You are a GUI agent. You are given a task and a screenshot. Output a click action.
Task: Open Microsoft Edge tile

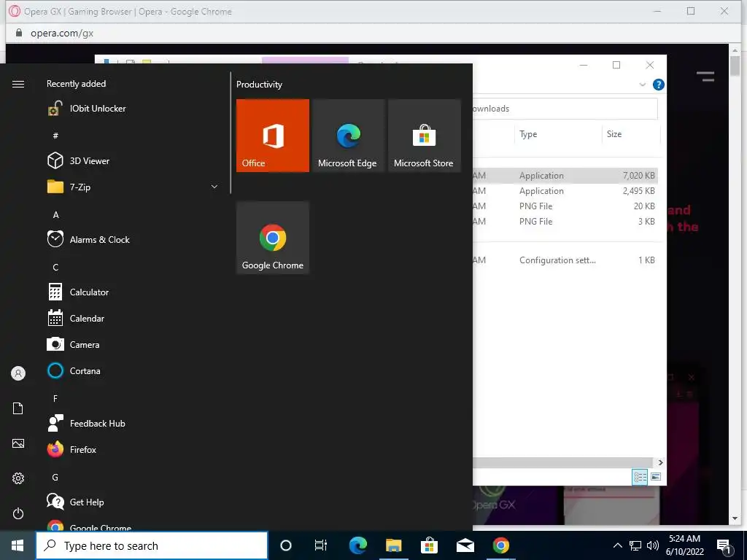point(348,135)
